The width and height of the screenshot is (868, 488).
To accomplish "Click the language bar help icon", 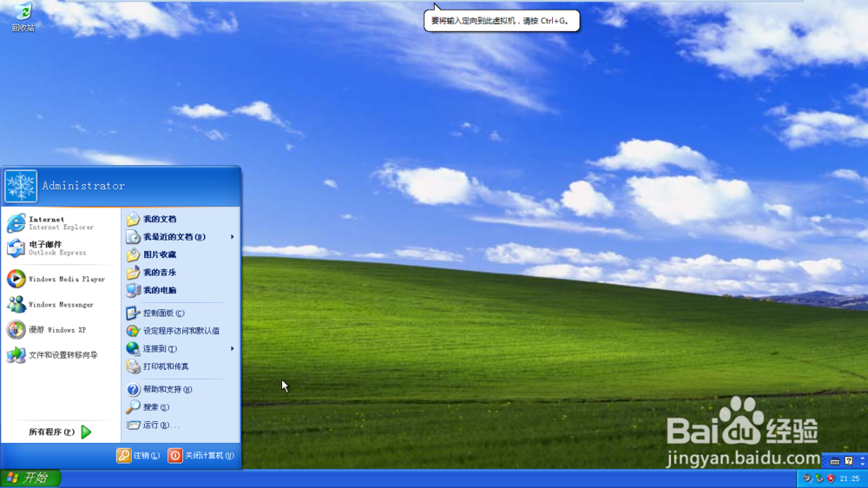I will [849, 461].
